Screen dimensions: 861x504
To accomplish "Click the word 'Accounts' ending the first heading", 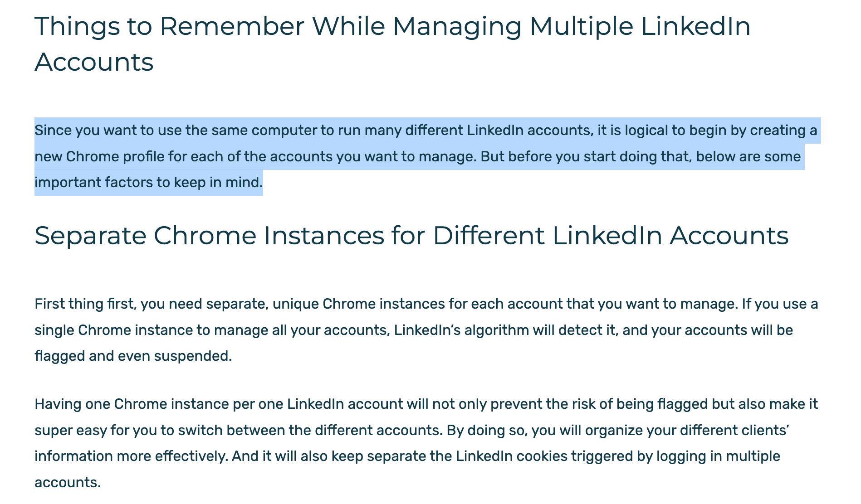I will tap(94, 62).
